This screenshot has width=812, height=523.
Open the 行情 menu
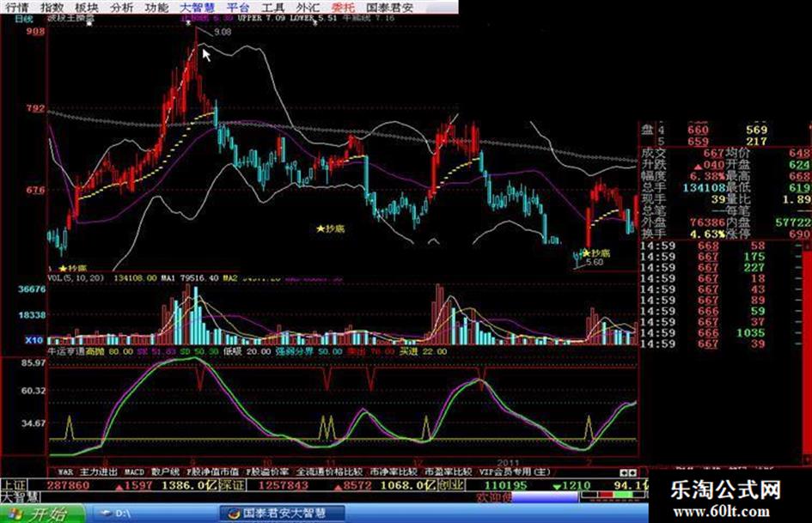[x=18, y=7]
